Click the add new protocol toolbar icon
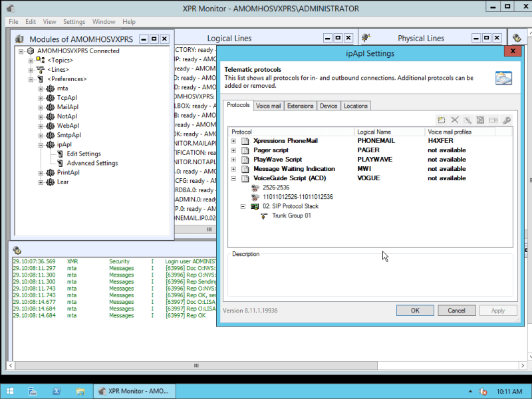532x399 pixels. pos(442,120)
